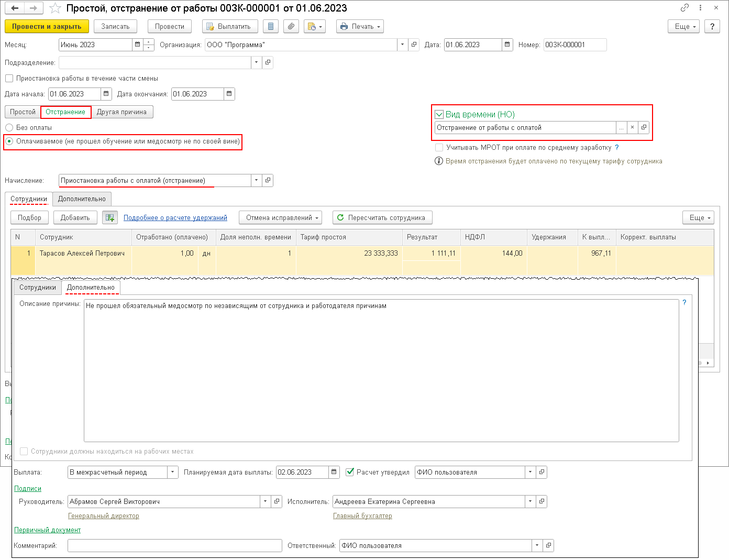Open calendar for Дата начала field
The image size is (729, 560).
pyautogui.click(x=106, y=94)
